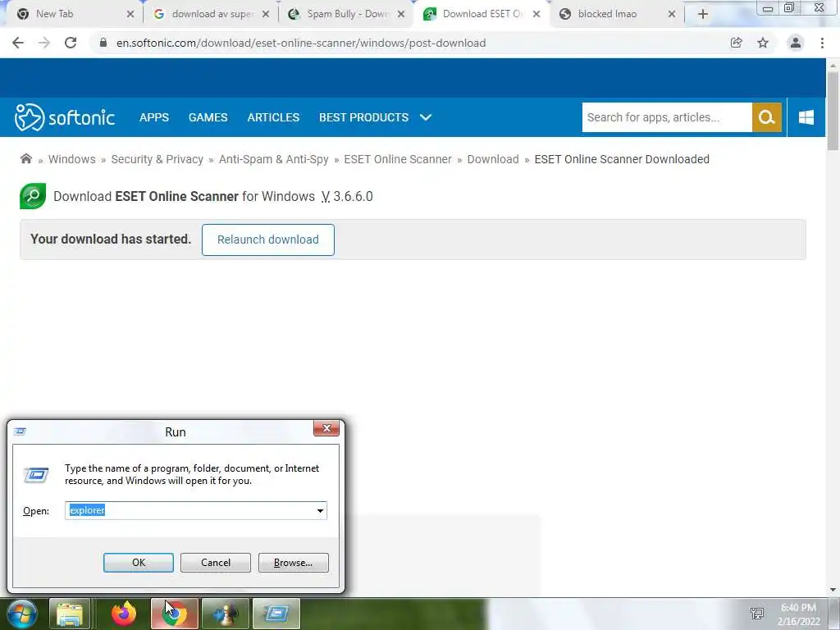
Task: Click the Run dialog taskbar button
Action: click(x=276, y=614)
